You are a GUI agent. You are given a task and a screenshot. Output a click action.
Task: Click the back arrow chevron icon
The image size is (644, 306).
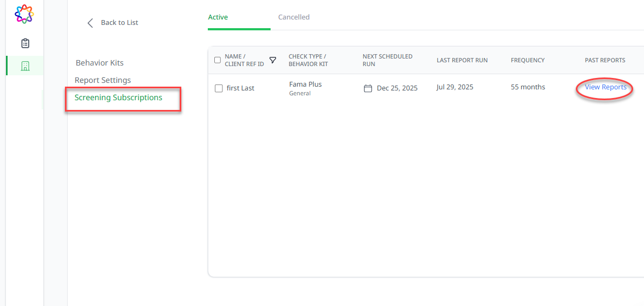click(x=90, y=23)
